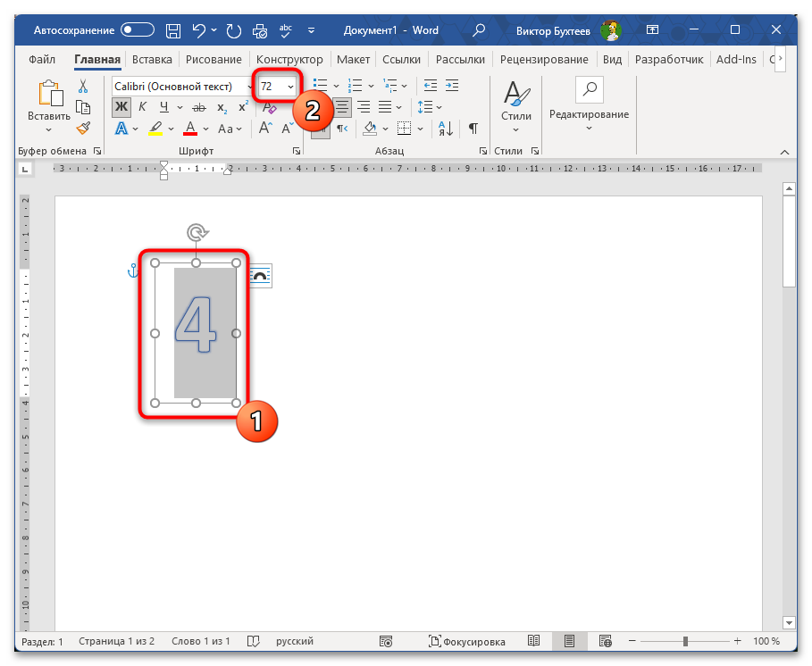This screenshot has height=666, width=812.
Task: Toggle italic formatting
Action: 141,107
